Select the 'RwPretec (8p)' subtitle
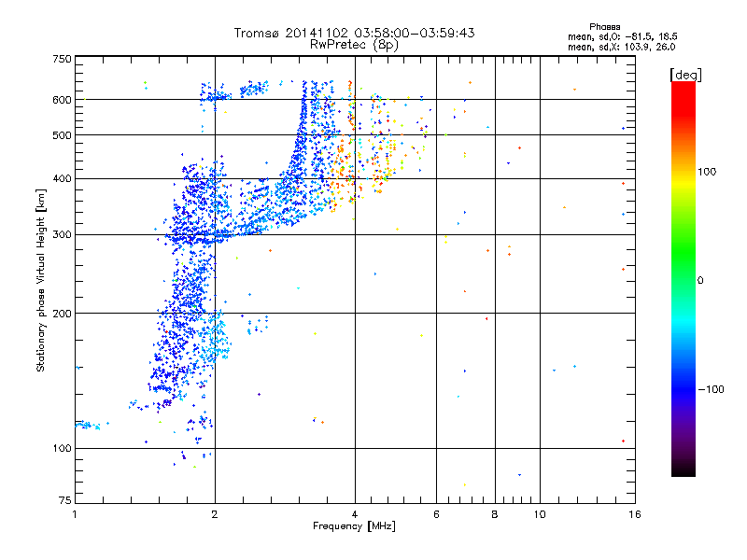 pos(354,45)
